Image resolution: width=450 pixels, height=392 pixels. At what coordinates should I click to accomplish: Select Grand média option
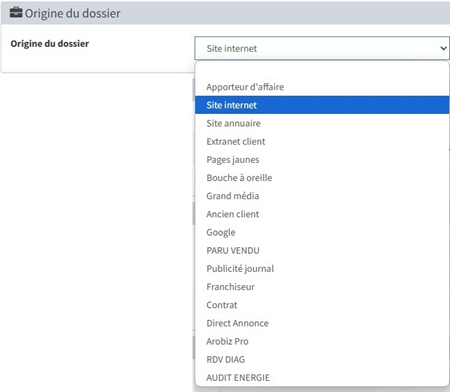click(x=322, y=196)
